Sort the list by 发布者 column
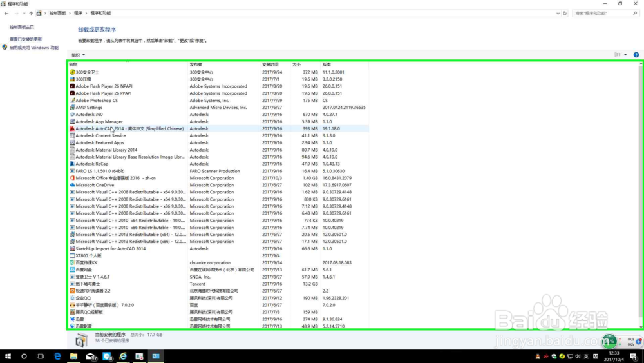 196,64
